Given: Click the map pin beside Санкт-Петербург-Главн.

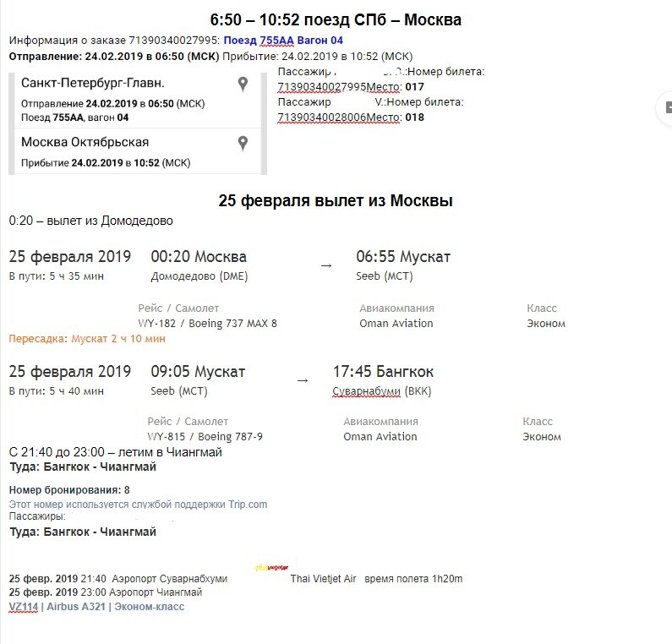Looking at the screenshot, I should click(x=243, y=84).
